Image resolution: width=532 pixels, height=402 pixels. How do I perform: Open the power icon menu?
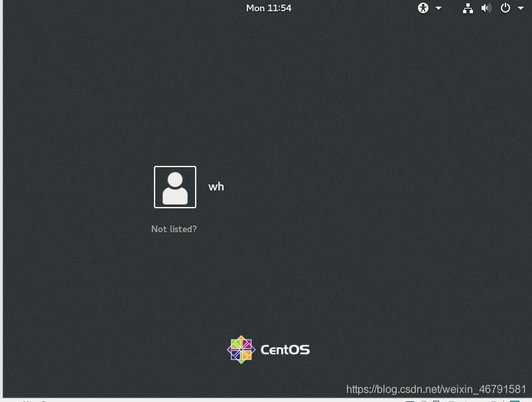click(505, 8)
